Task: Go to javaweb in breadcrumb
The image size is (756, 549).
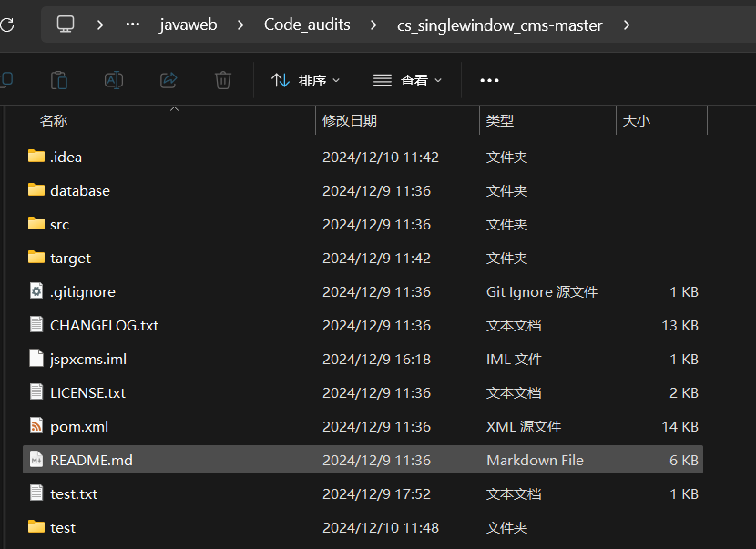Action: 189,25
